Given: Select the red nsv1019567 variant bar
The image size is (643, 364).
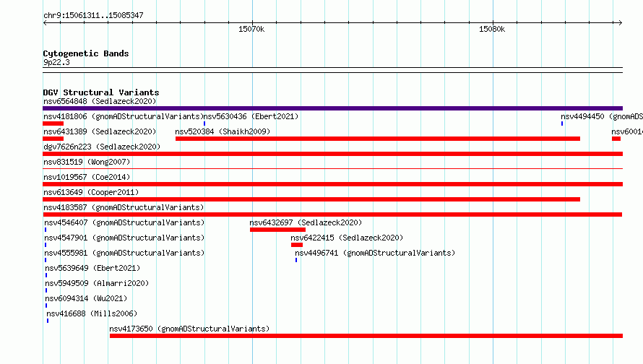Looking at the screenshot, I should click(x=332, y=184).
